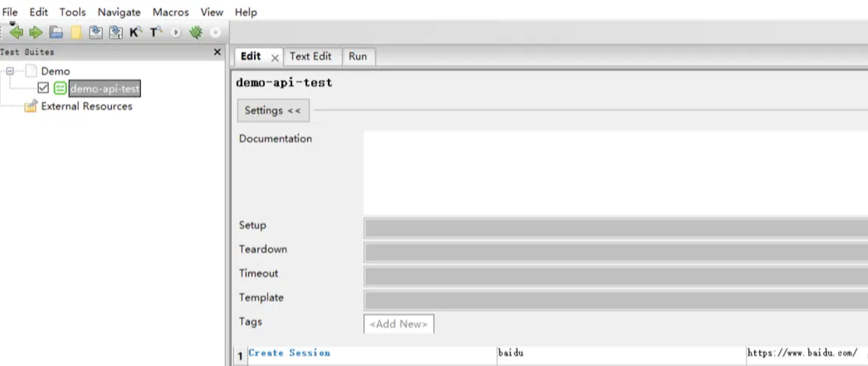This screenshot has width=868, height=366.
Task: Click the Stop test run icon
Action: (x=215, y=33)
